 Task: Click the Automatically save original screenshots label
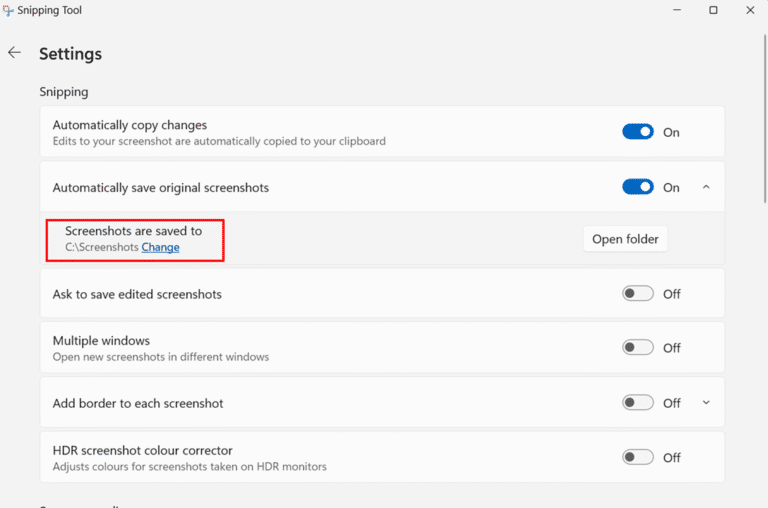tap(161, 188)
